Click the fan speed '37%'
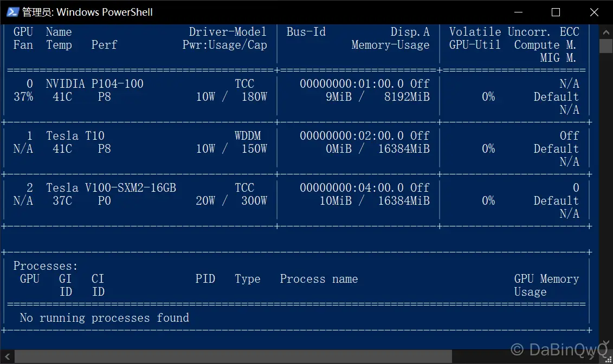This screenshot has height=364, width=613. (23, 96)
